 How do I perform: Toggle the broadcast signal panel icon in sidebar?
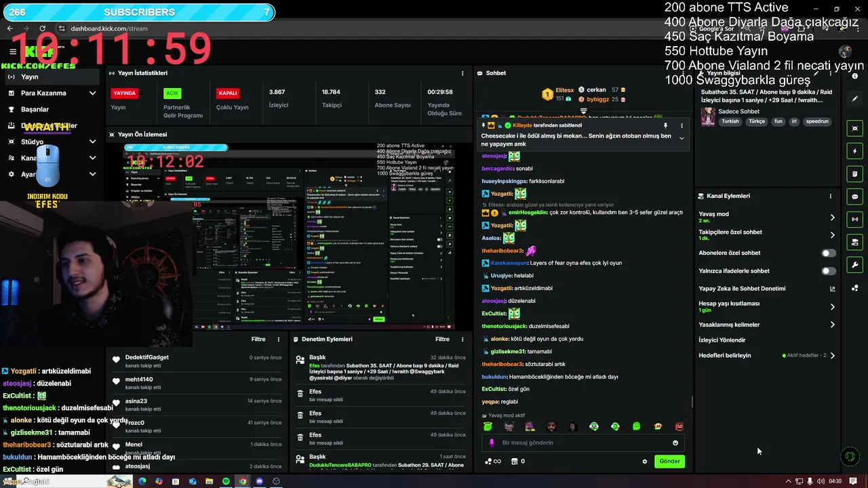[855, 219]
